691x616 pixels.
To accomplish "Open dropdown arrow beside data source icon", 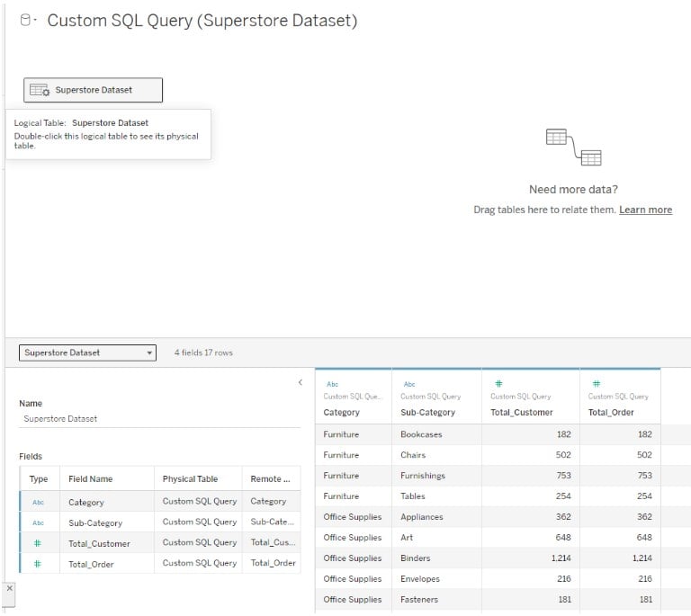I will [x=35, y=20].
